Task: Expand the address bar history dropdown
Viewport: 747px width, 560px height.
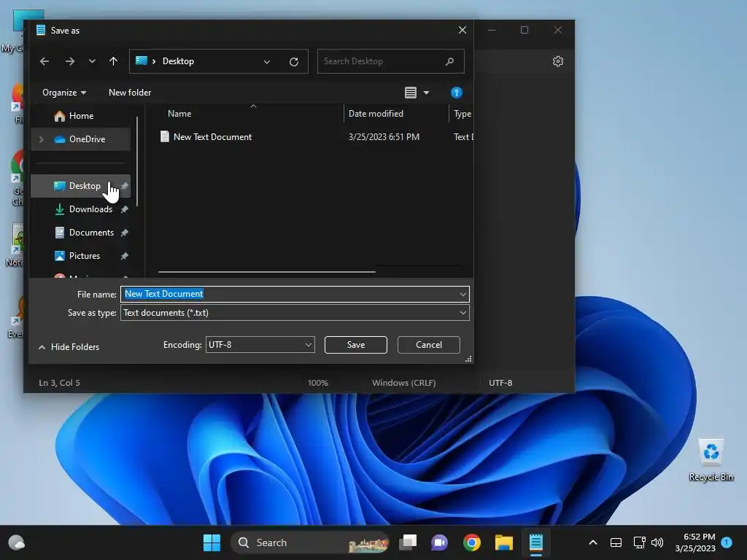Action: 267,61
